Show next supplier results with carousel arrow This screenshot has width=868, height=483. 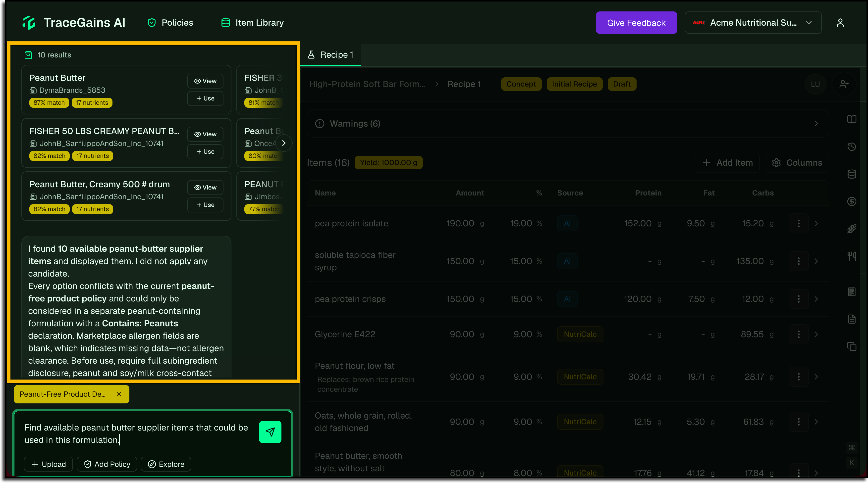(284, 143)
